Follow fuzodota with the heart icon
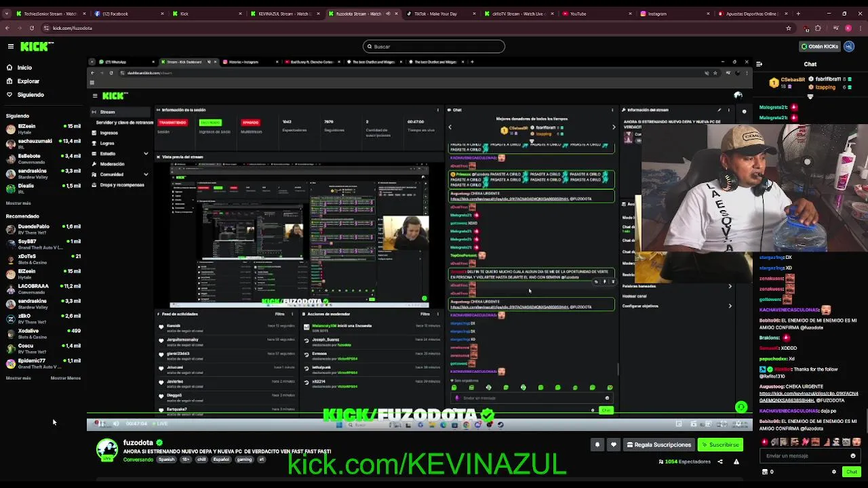Viewport: 868px width, 488px height. pyautogui.click(x=614, y=445)
